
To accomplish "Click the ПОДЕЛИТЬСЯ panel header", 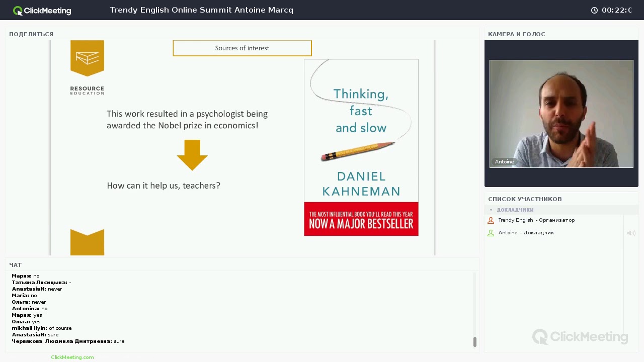I will [31, 34].
